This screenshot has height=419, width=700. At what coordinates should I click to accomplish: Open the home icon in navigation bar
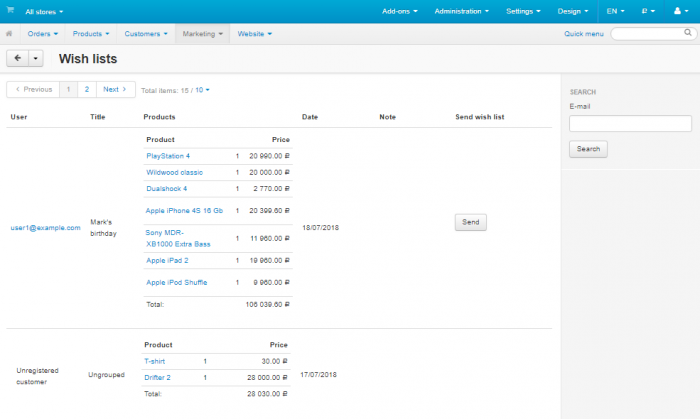coord(9,33)
